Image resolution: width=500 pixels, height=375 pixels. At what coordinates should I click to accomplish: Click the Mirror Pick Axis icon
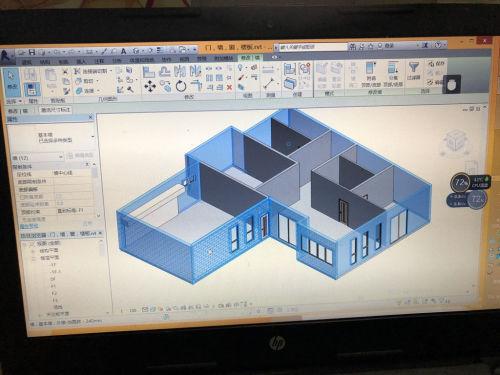pyautogui.click(x=180, y=71)
